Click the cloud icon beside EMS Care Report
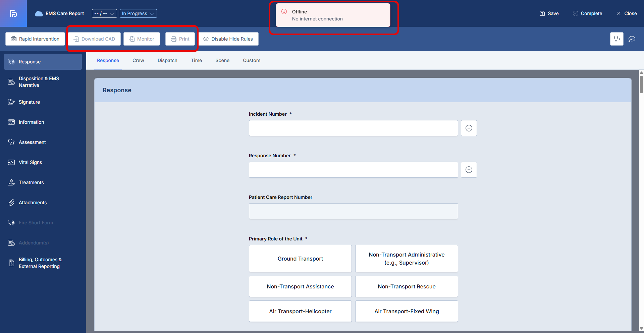The height and width of the screenshot is (333, 644). tap(39, 13)
